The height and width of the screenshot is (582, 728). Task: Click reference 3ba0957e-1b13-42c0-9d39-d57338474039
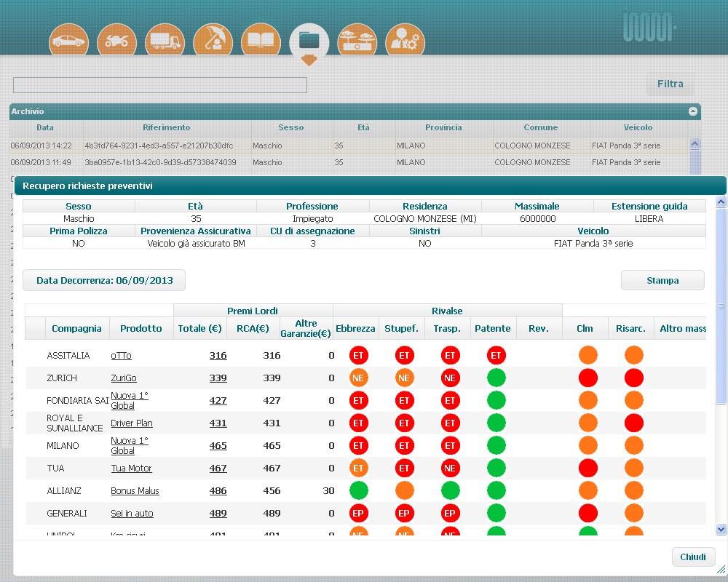pyautogui.click(x=160, y=162)
